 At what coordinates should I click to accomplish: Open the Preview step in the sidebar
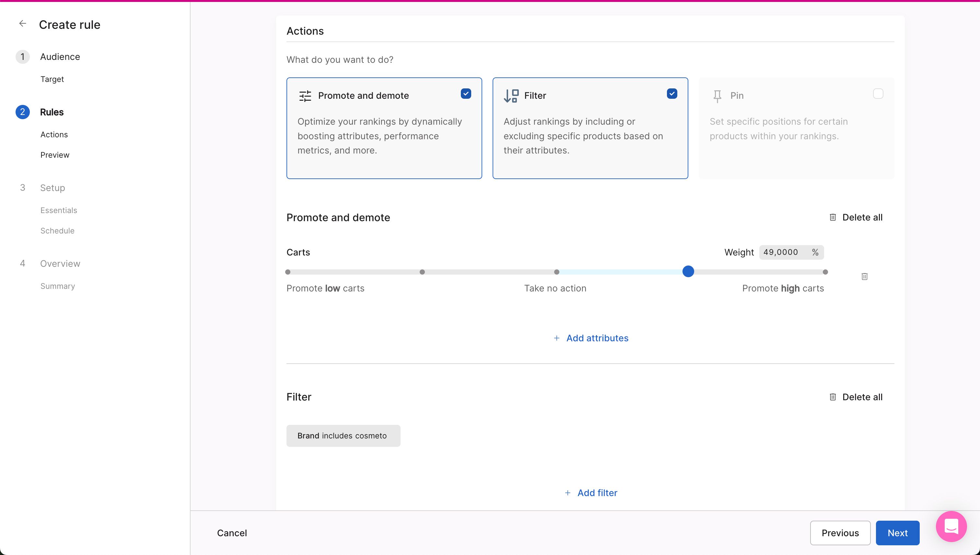point(54,155)
